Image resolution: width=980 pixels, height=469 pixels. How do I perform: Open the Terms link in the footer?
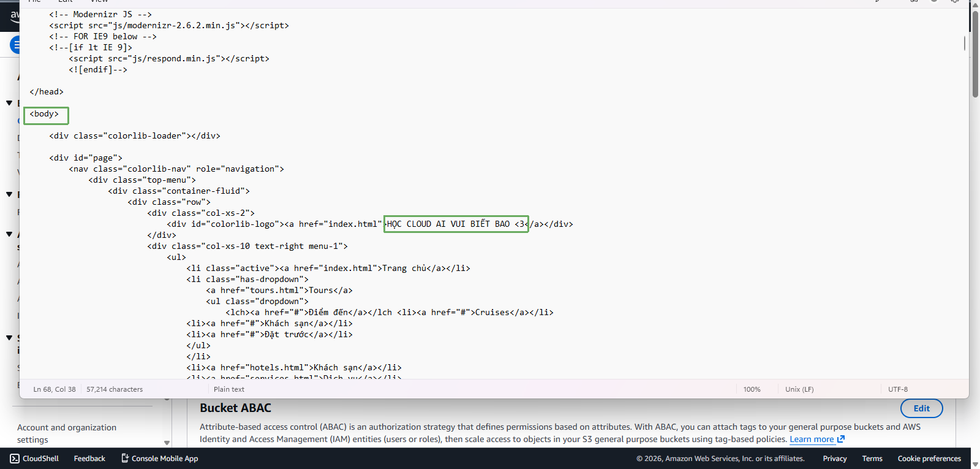(872, 459)
